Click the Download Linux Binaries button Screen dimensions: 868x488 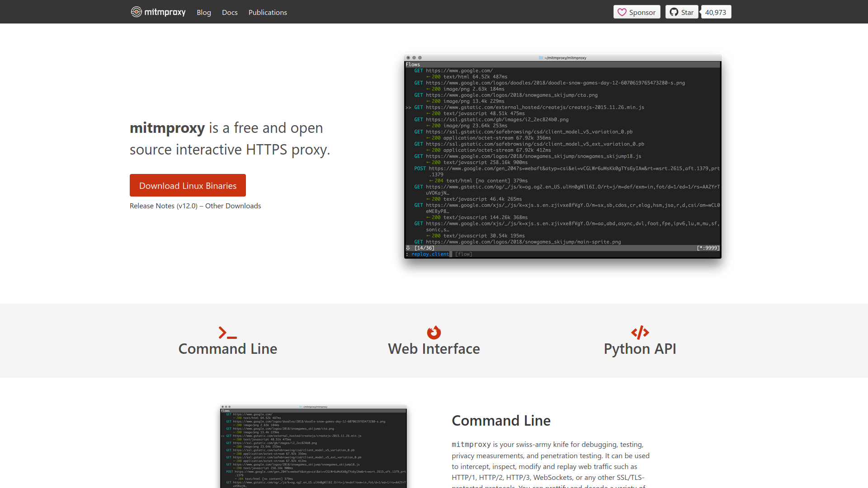188,185
